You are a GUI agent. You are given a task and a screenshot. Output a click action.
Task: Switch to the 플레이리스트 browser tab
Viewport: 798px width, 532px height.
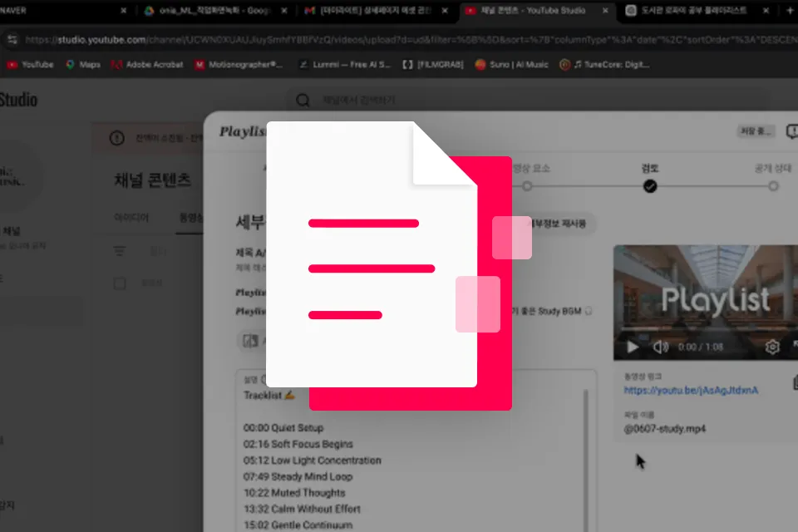[x=693, y=10]
